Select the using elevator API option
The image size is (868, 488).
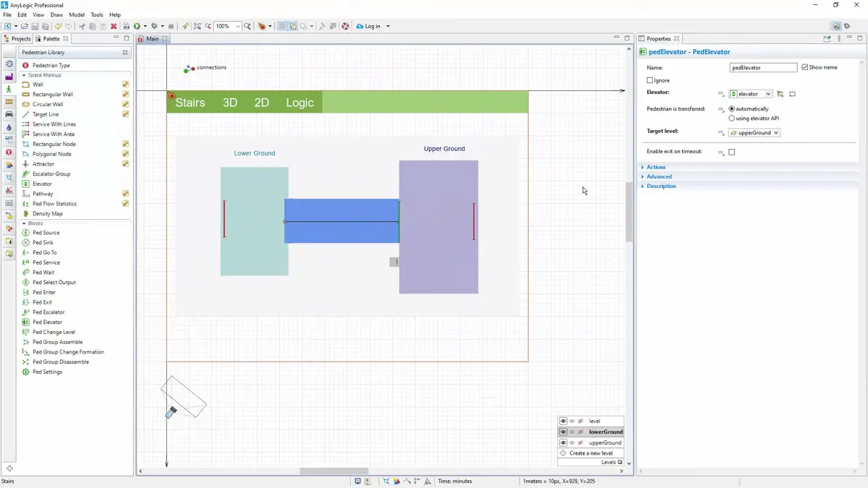[731, 119]
